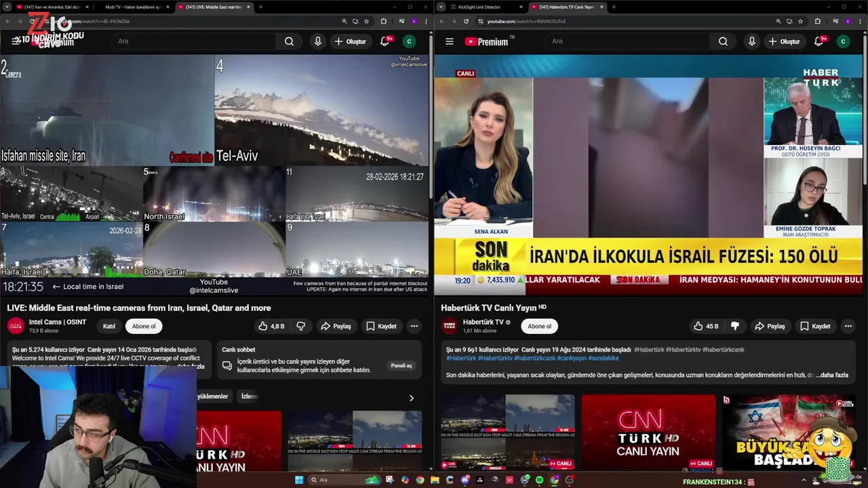Select the 'Habertürk TV Canlı Yayın' tab

pos(567,7)
